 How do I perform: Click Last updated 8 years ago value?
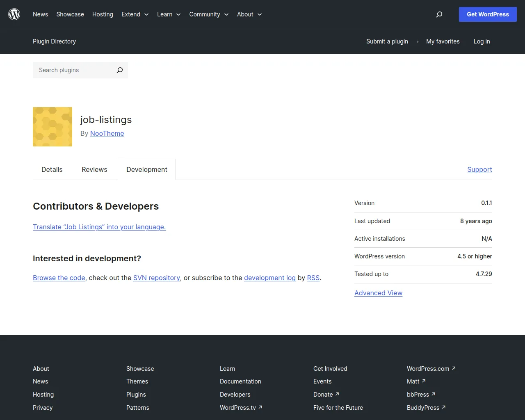476,221
